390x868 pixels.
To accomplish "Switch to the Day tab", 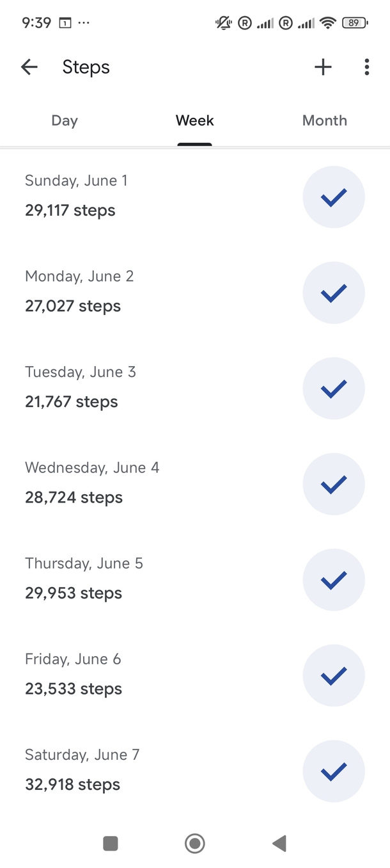I will 65,121.
